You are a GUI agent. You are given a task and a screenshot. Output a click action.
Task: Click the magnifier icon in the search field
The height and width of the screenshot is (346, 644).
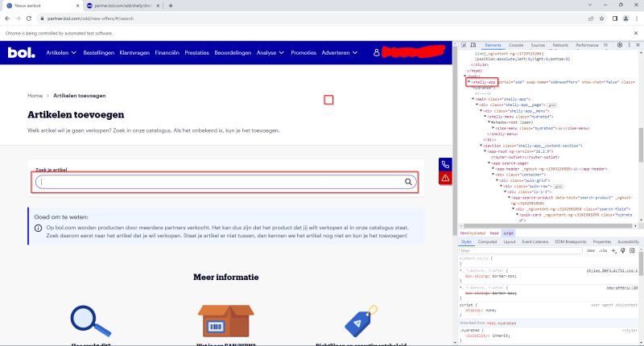408,182
